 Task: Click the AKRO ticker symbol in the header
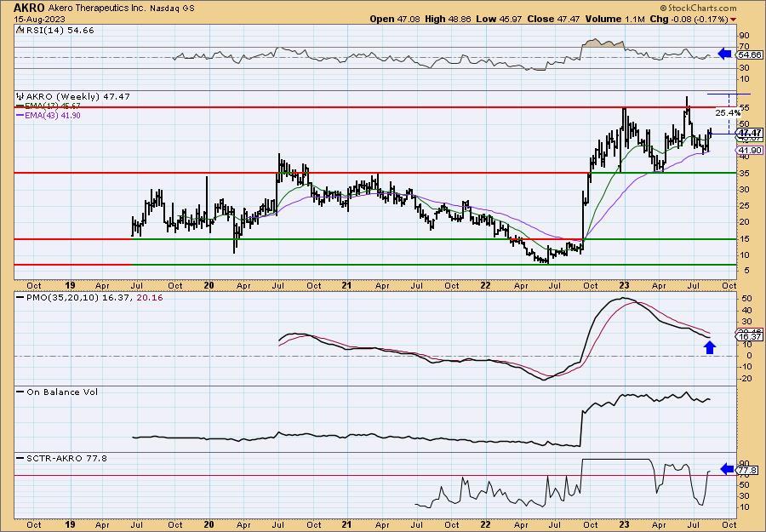(x=29, y=8)
